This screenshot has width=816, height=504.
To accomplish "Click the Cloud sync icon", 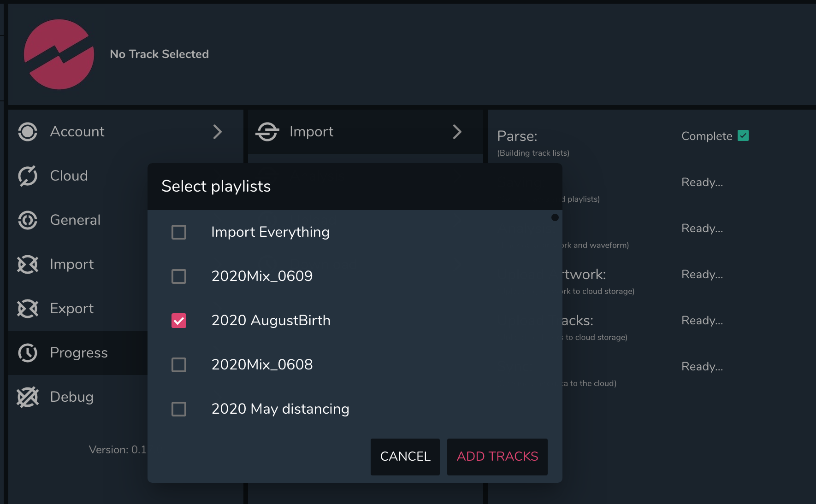I will [x=28, y=176].
